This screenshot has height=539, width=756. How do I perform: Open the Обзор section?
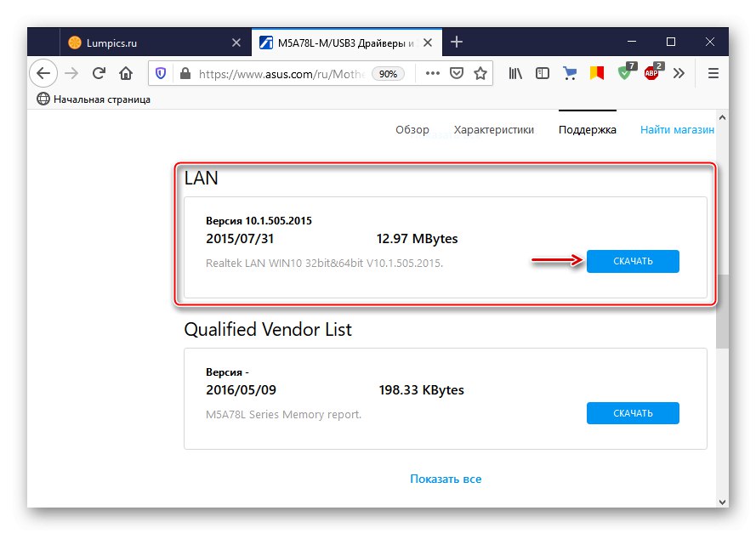tap(412, 130)
